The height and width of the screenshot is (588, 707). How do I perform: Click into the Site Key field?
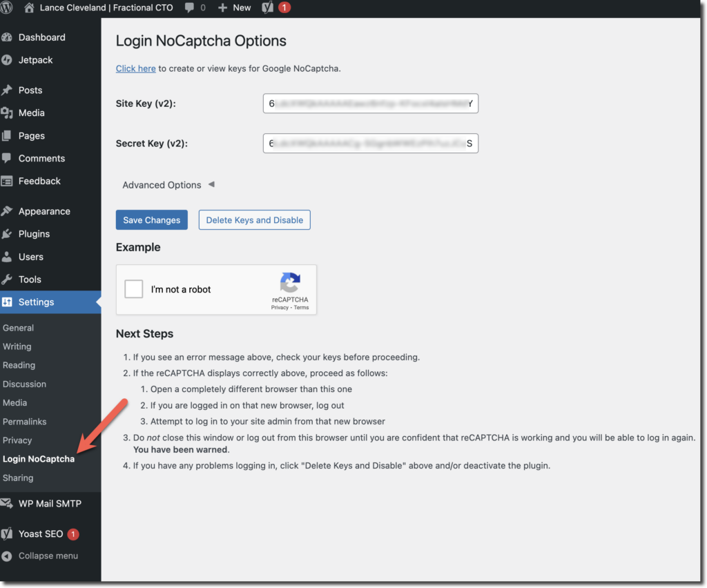tap(370, 104)
